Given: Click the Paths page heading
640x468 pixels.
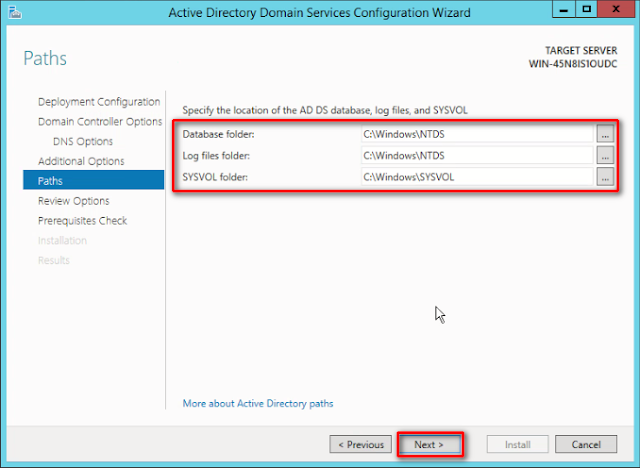Looking at the screenshot, I should 45,58.
